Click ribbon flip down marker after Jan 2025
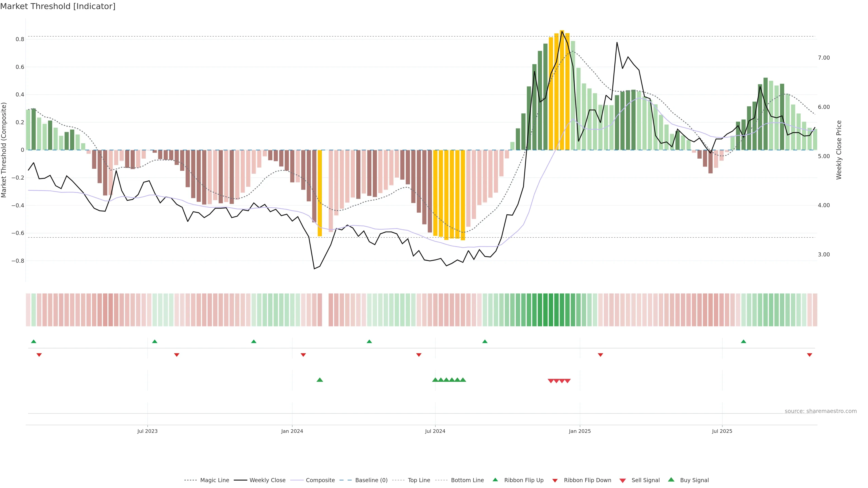Viewport: 868px width, 488px height. [x=600, y=355]
